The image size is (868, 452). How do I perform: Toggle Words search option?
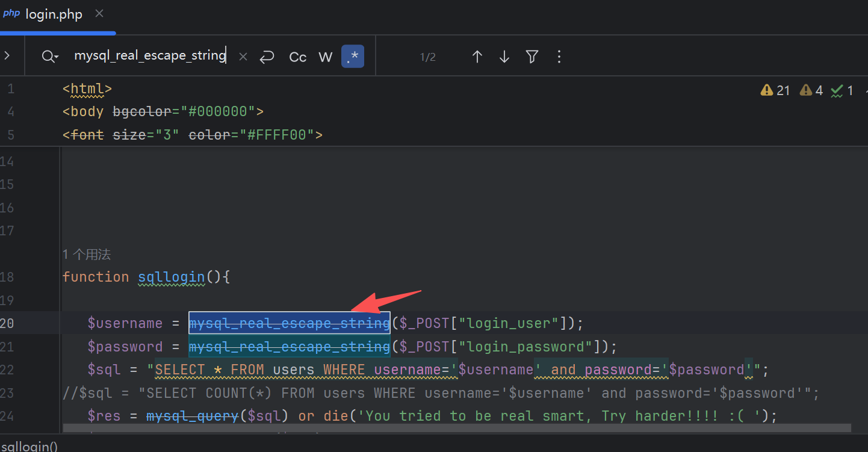326,57
